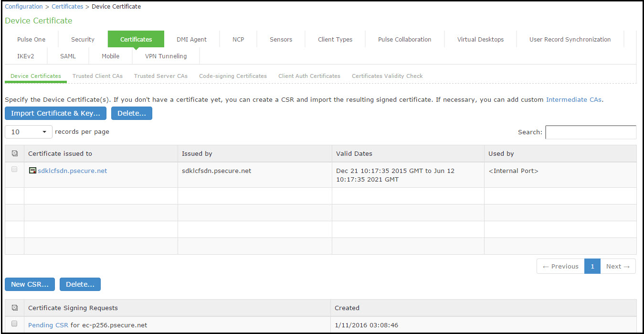Click the select-all icon in the certificates table header
Image resolution: width=644 pixels, height=334 pixels.
[14, 153]
